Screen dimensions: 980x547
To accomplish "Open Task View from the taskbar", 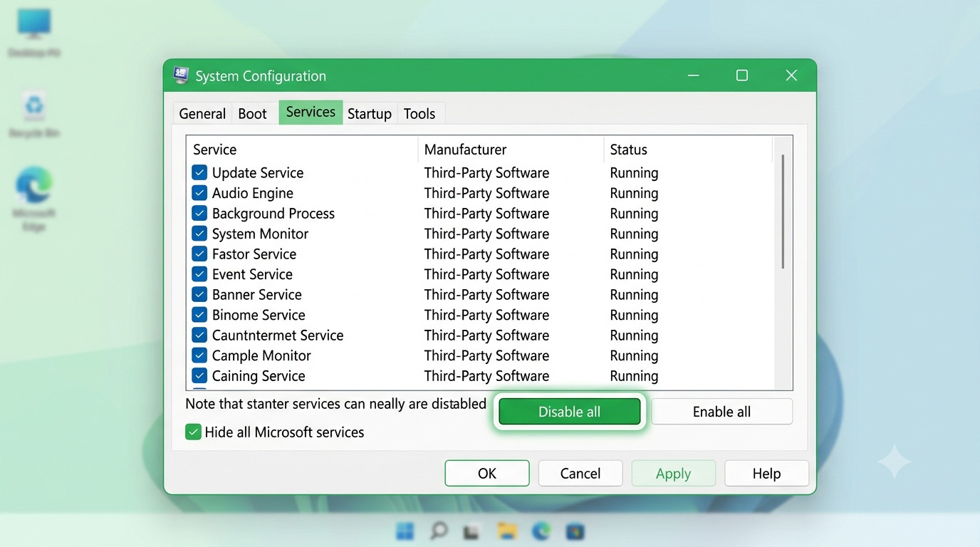I will click(471, 531).
